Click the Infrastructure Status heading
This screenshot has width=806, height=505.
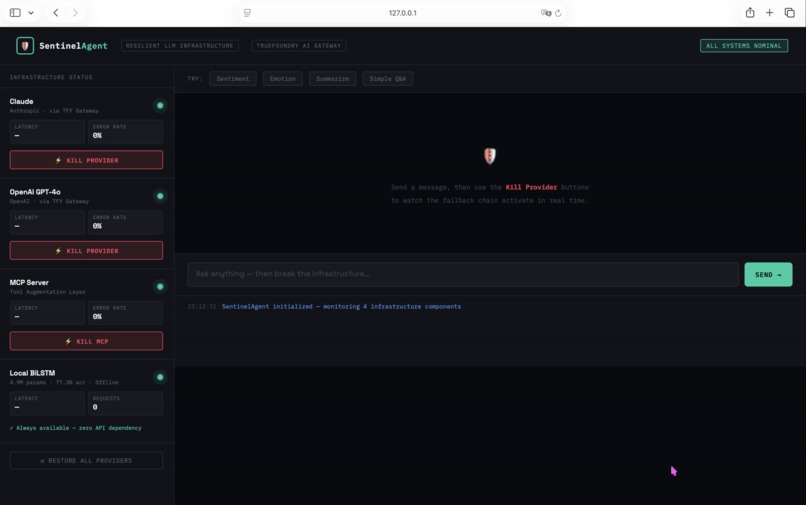[x=51, y=77]
